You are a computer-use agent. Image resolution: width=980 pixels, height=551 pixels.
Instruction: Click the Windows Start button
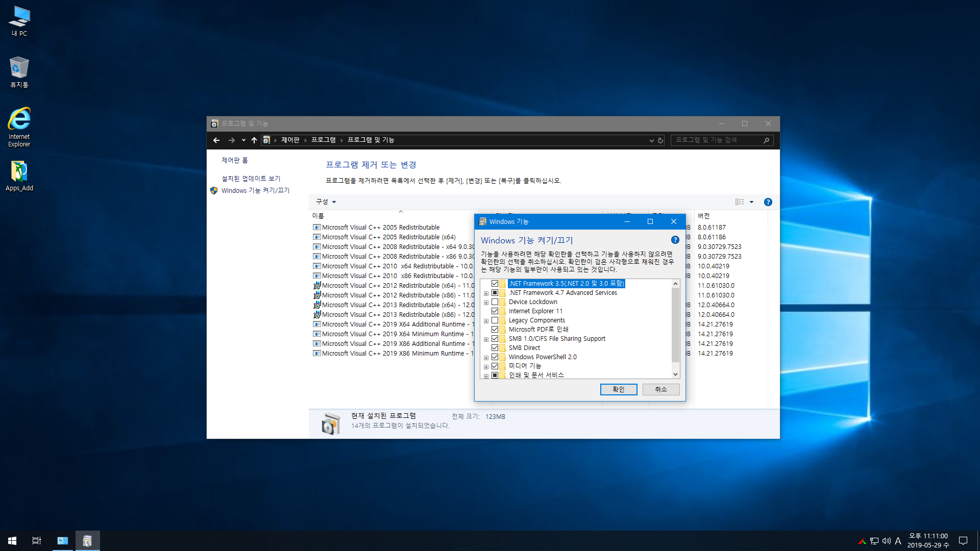point(12,540)
